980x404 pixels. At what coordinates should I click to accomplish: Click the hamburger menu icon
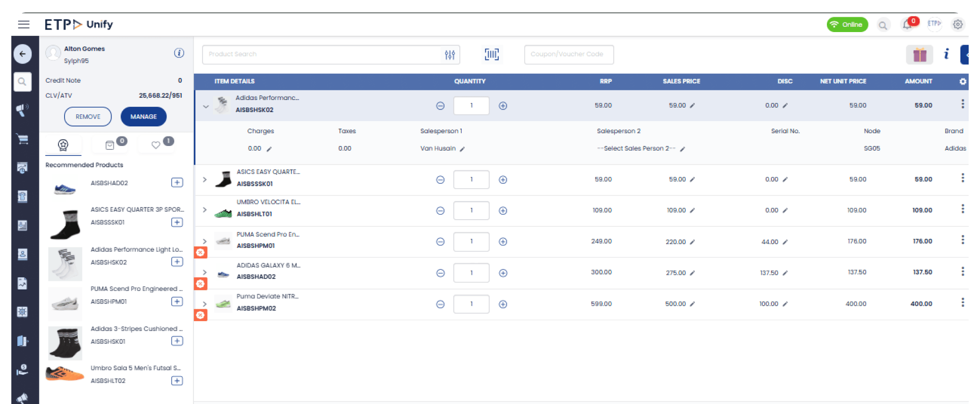click(x=24, y=24)
